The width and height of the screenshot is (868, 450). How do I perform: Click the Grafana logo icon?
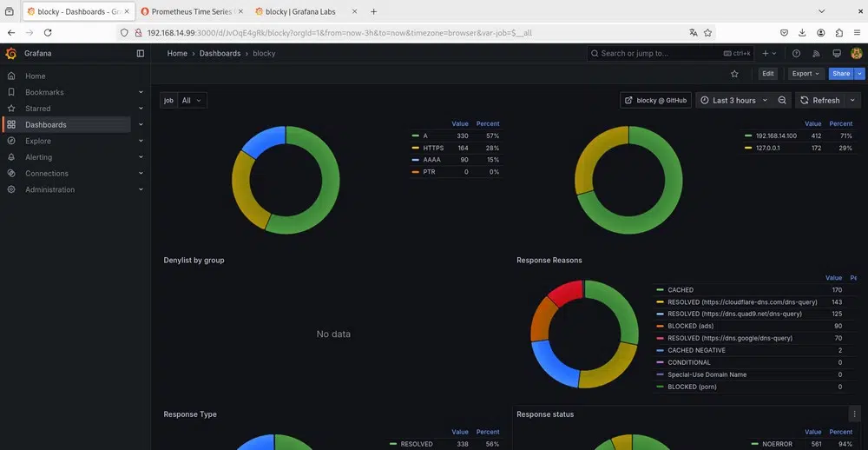10,53
